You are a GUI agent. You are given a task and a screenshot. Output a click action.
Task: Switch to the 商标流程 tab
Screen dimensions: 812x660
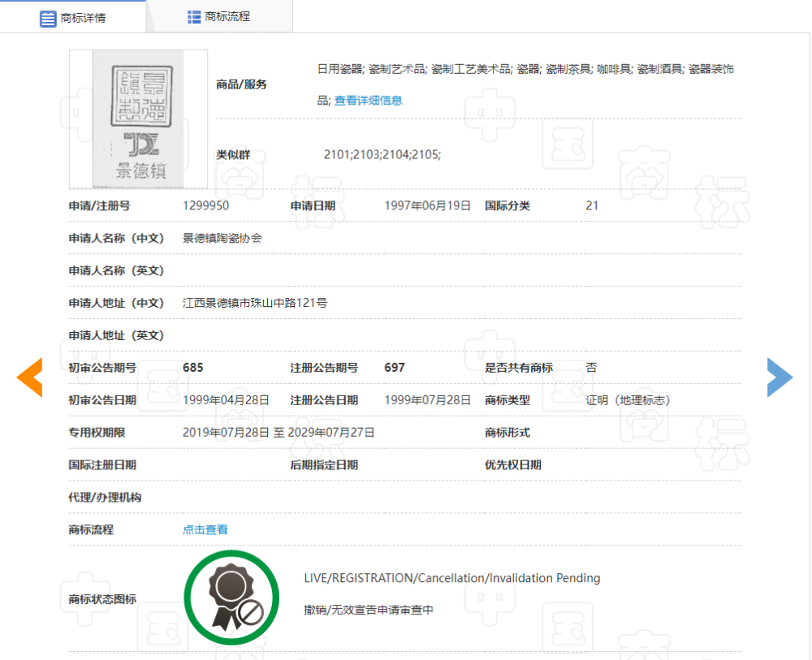(x=219, y=16)
